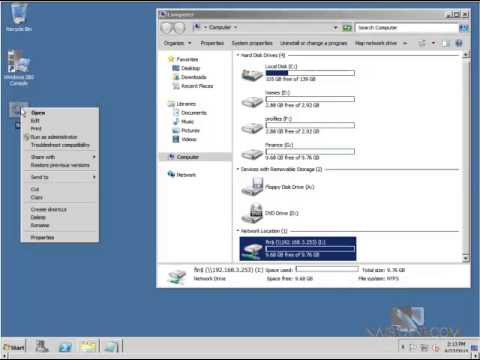This screenshot has height=360, width=480.
Task: Click the search magnifier icon
Action: point(464,28)
